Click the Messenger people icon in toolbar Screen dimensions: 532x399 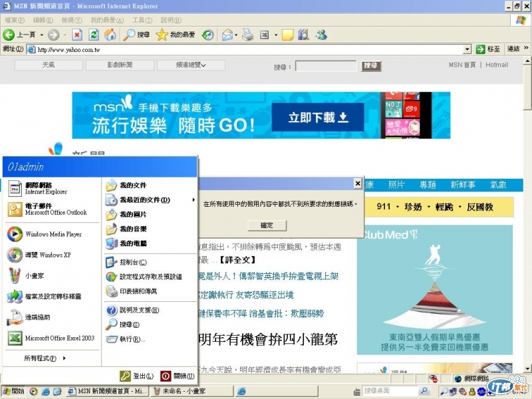tap(321, 35)
